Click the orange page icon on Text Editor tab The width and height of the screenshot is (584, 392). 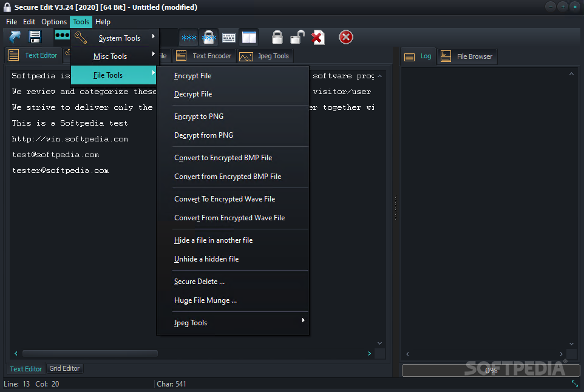(x=14, y=55)
